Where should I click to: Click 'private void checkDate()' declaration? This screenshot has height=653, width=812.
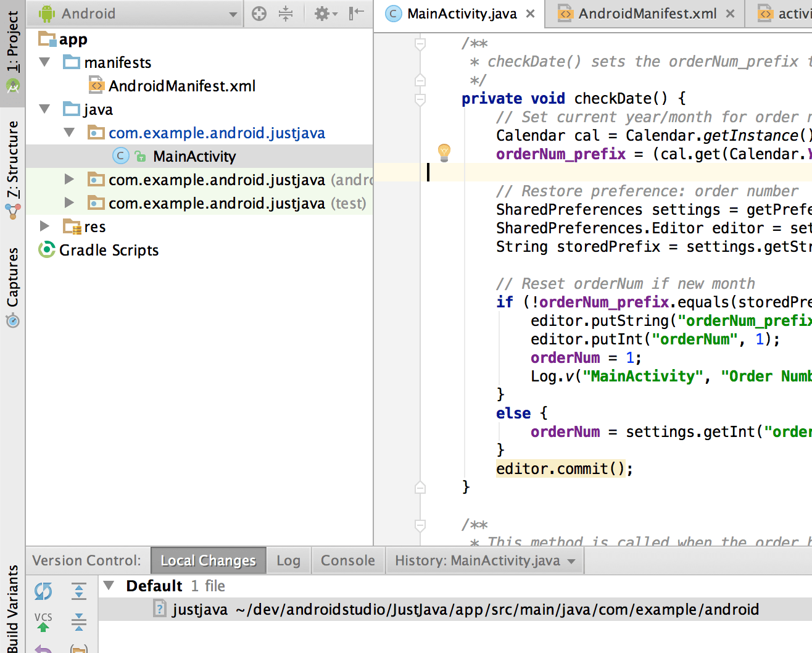click(x=574, y=98)
